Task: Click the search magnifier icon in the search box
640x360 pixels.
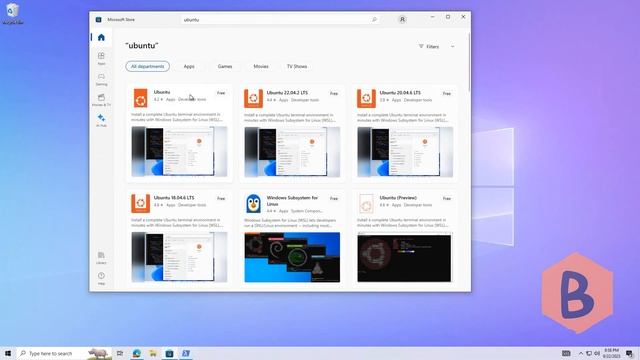Action: point(374,20)
